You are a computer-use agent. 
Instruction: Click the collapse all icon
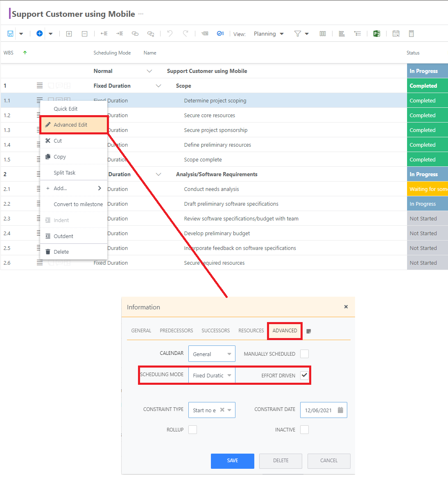(84, 34)
